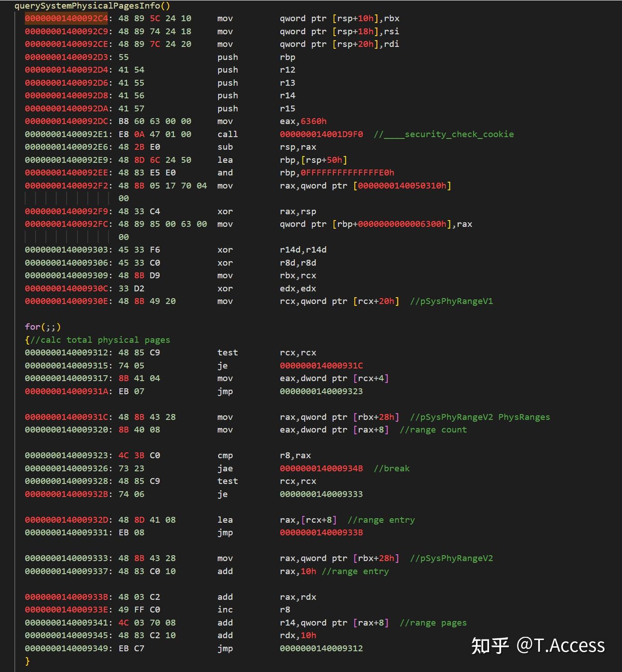Screen dimensions: 622x672
Task: Select the 'call' mnemonic
Action: [227, 134]
